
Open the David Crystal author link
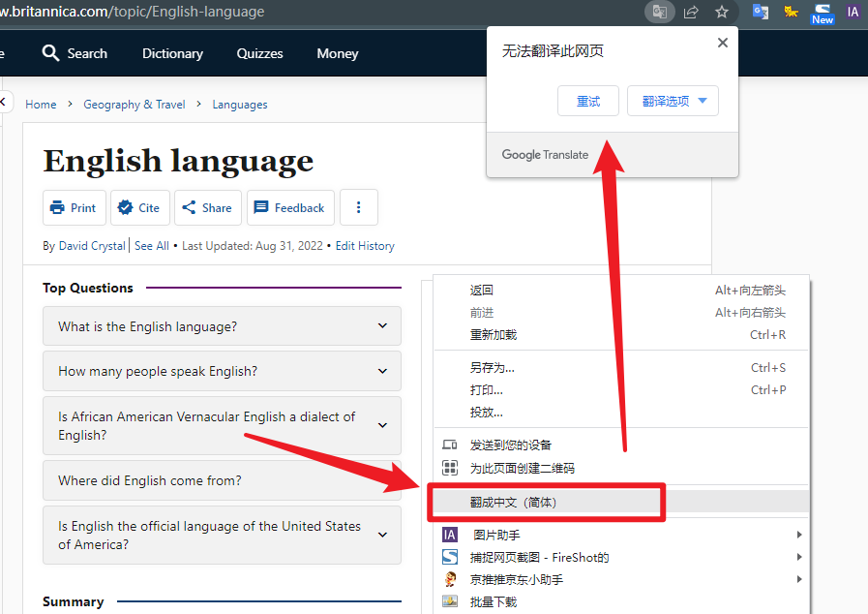(92, 245)
